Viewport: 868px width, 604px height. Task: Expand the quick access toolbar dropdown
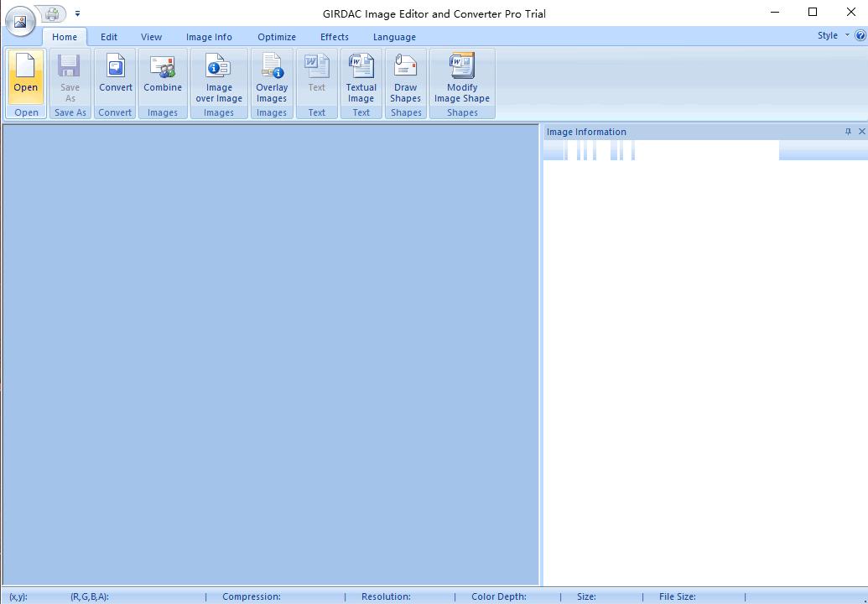click(x=77, y=13)
